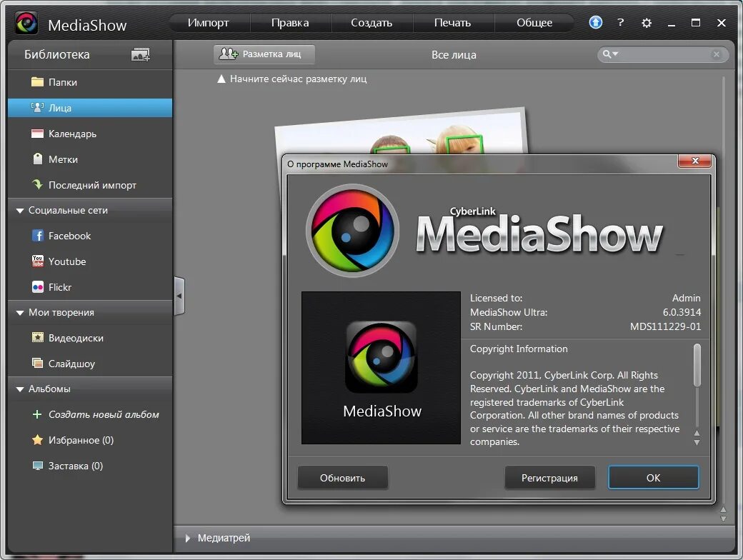Click the Обновить button
Viewport: 743px width, 560px height.
343,478
